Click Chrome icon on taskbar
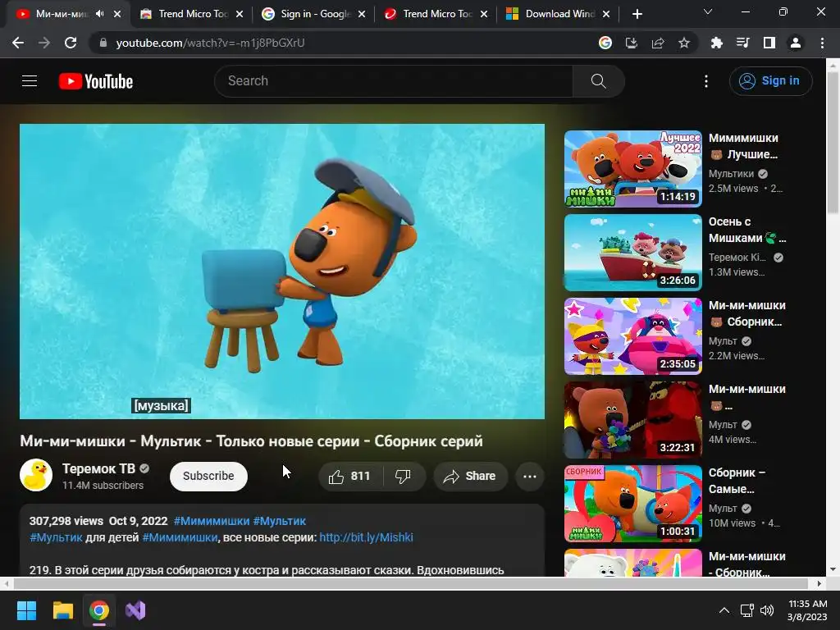The image size is (840, 630). (99, 610)
